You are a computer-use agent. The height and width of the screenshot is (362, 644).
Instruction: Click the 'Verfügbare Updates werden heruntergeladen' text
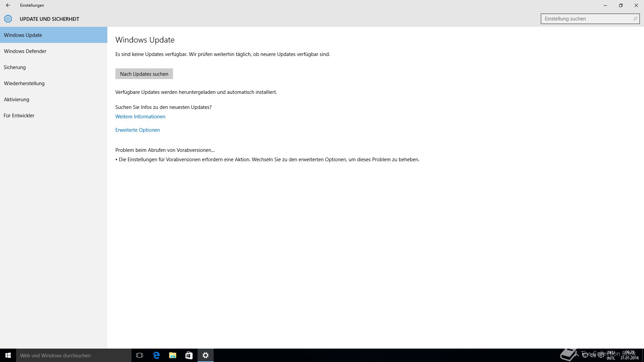pyautogui.click(x=196, y=92)
